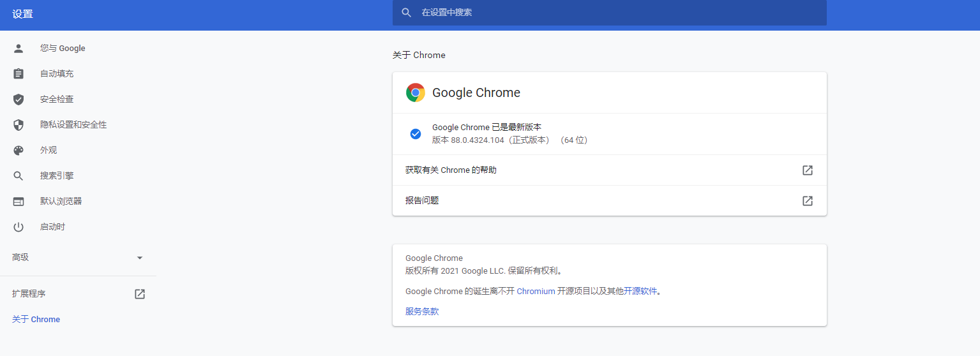Click the search icon in the settings search bar

406,13
